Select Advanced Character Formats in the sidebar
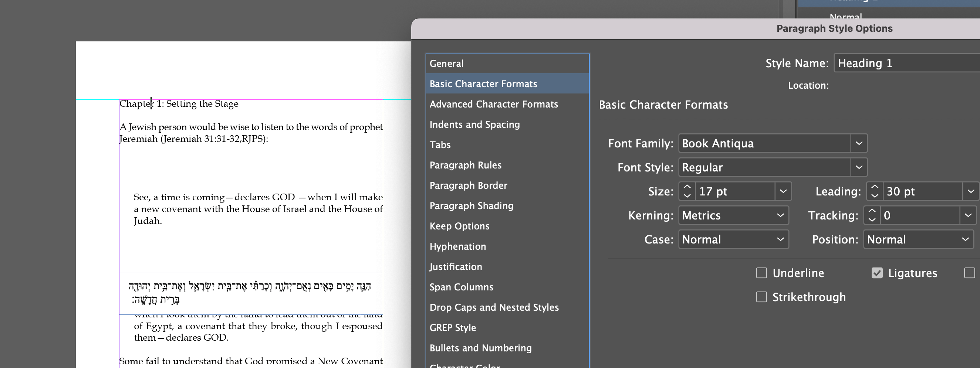This screenshot has width=980, height=368. pos(494,104)
